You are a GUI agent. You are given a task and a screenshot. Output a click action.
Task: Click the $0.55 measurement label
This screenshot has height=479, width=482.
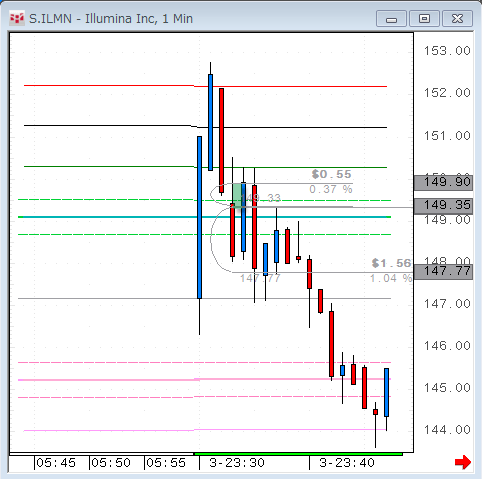(x=331, y=174)
